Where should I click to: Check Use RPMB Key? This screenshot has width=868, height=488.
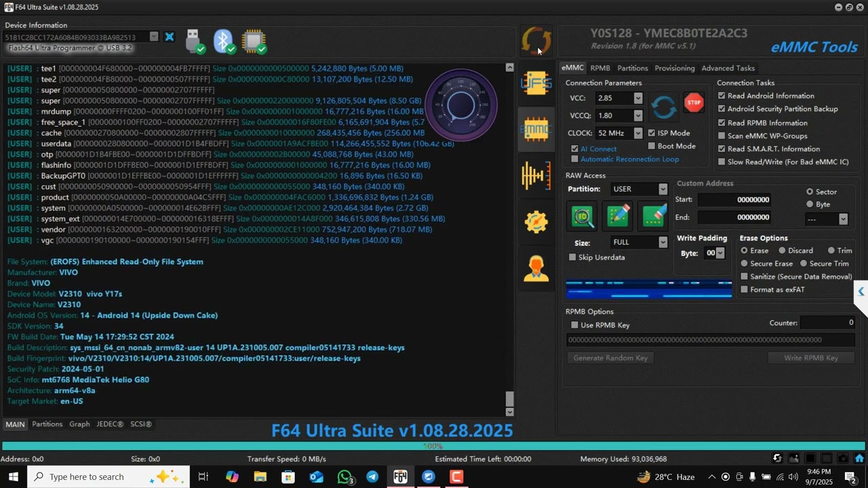tap(574, 325)
